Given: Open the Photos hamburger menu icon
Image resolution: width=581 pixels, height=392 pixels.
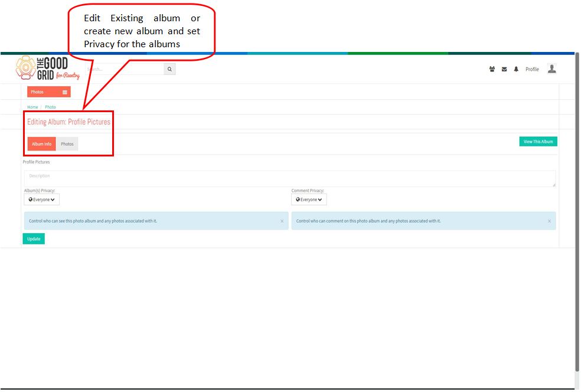Looking at the screenshot, I should click(x=65, y=92).
